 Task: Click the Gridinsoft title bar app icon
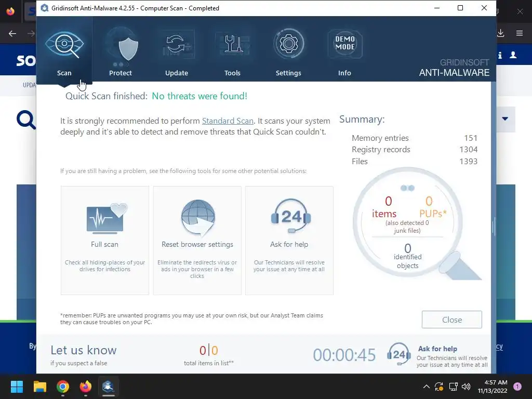click(45, 8)
